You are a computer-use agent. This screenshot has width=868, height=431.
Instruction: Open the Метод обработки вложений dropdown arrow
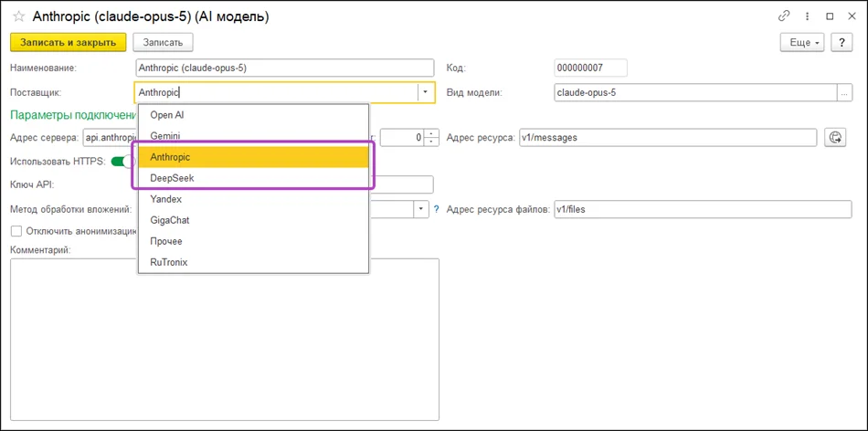[x=421, y=210]
